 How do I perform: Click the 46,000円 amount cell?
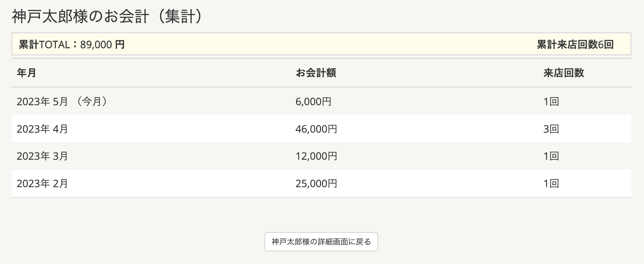[316, 129]
